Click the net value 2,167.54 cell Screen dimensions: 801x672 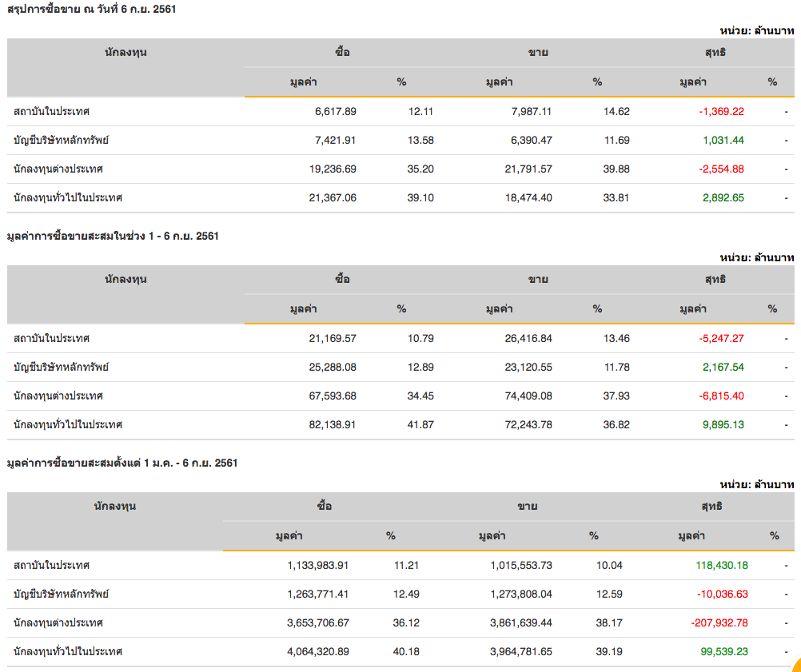pyautogui.click(x=723, y=368)
